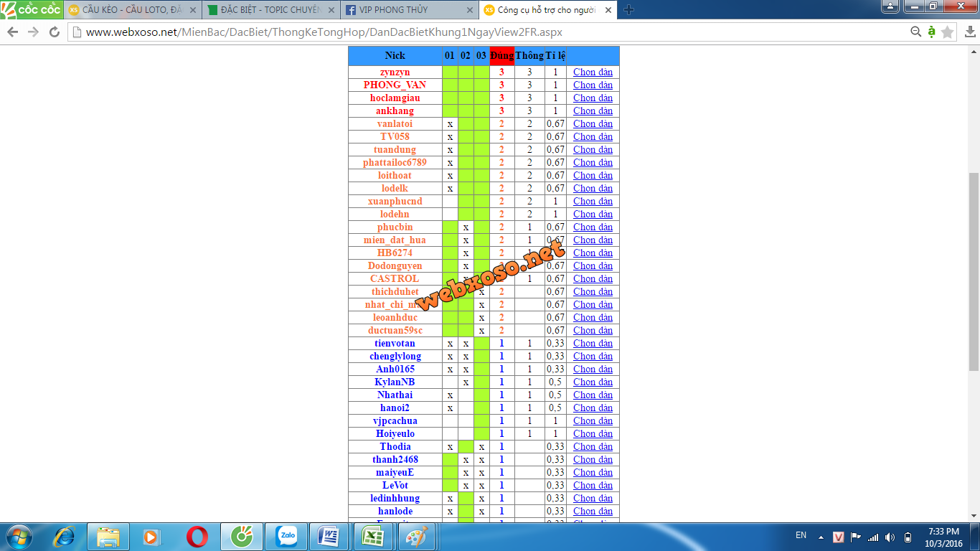Show hidden system tray icons
This screenshot has width=980, height=551.
point(821,537)
